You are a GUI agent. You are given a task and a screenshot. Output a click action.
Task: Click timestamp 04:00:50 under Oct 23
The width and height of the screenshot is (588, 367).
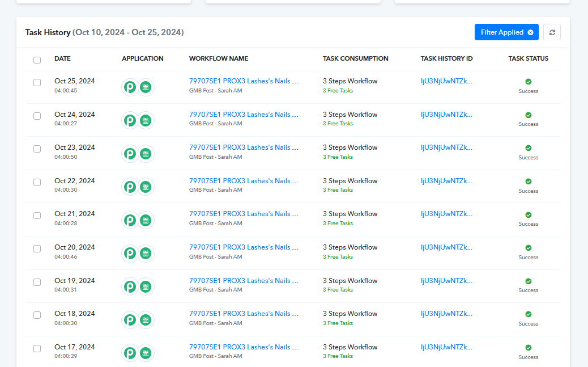point(66,157)
